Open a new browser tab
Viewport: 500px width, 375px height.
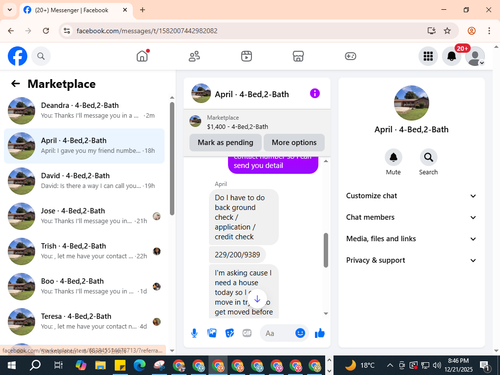click(x=142, y=10)
